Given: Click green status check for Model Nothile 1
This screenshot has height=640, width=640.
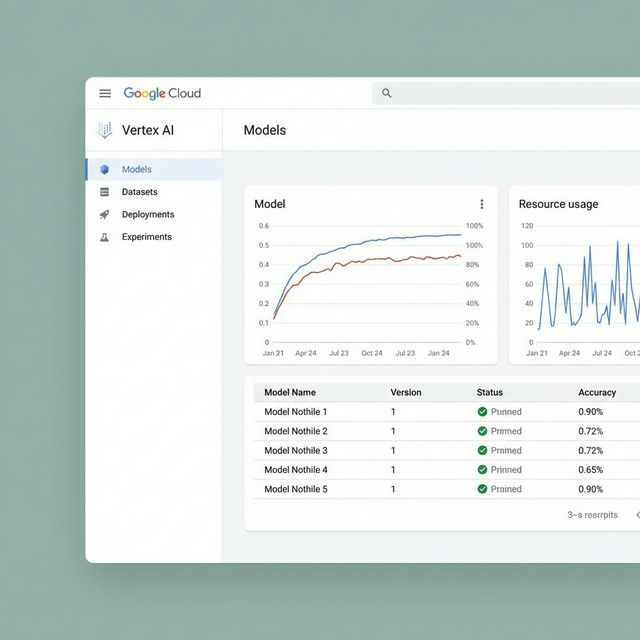Looking at the screenshot, I should [x=482, y=412].
